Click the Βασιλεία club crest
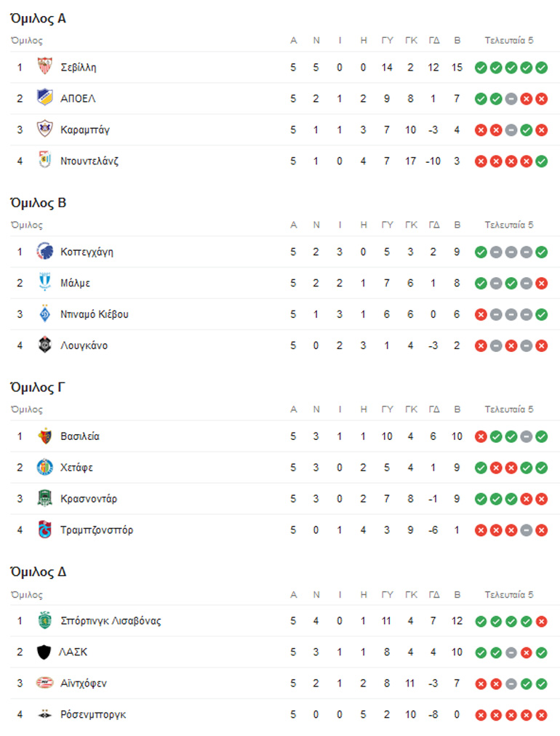560x736 pixels. pos(45,437)
